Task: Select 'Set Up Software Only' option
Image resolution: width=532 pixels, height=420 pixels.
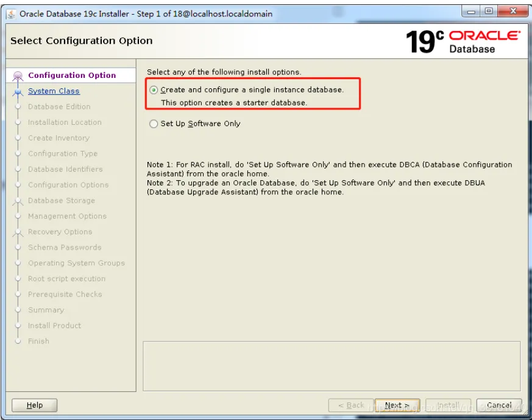Action: click(x=154, y=124)
